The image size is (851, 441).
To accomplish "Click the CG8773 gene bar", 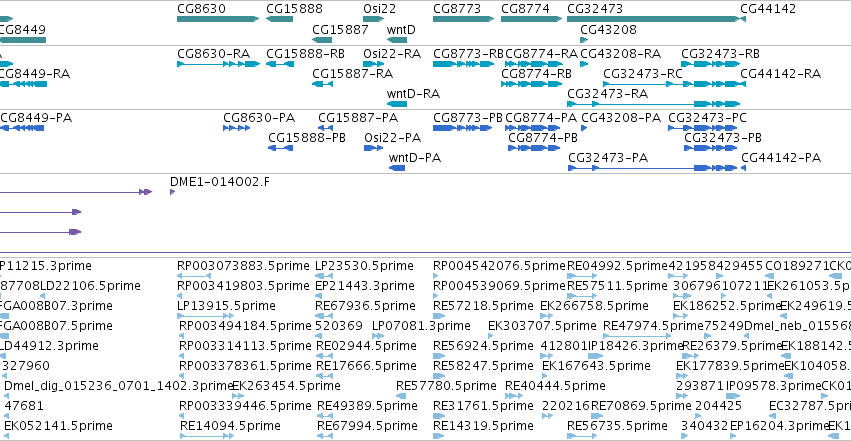I will coord(463,19).
